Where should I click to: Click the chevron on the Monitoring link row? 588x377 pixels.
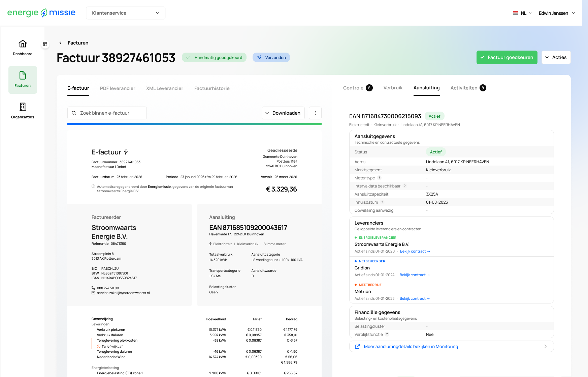(x=546, y=346)
